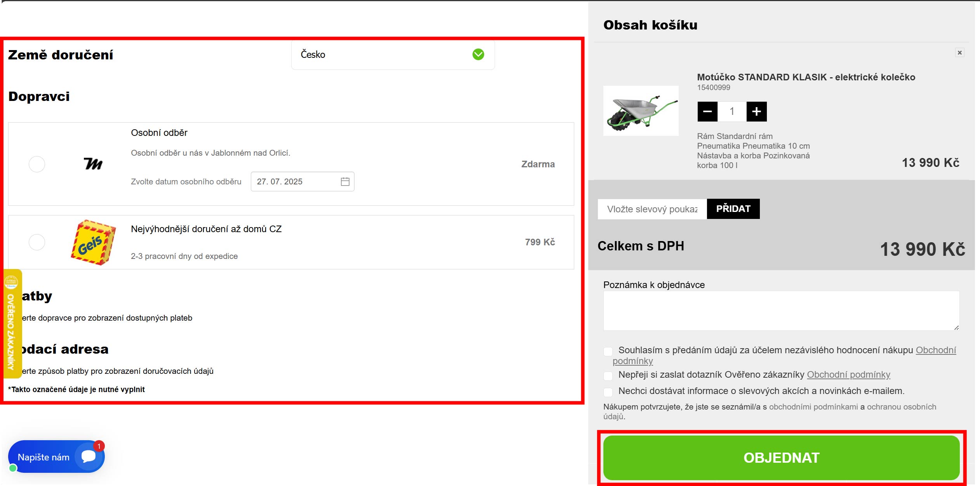Click the PŘIDAT voucher button
980x486 pixels.
[x=733, y=209]
